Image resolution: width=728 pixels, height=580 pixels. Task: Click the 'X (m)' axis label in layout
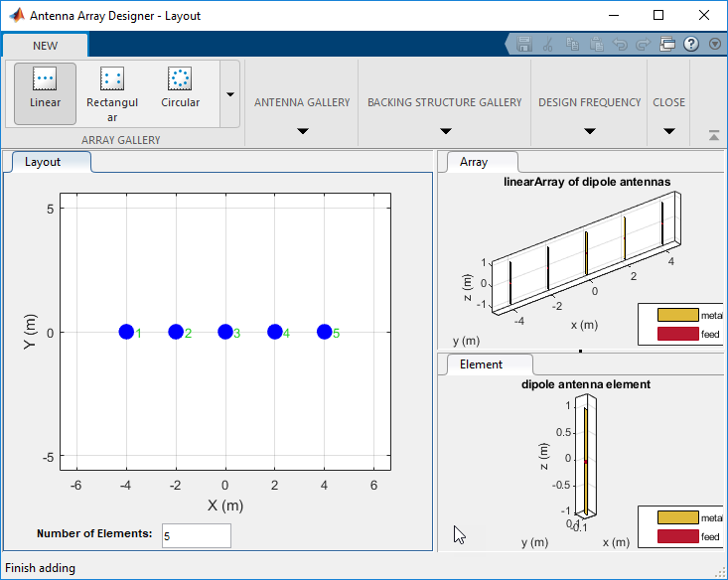coord(225,506)
